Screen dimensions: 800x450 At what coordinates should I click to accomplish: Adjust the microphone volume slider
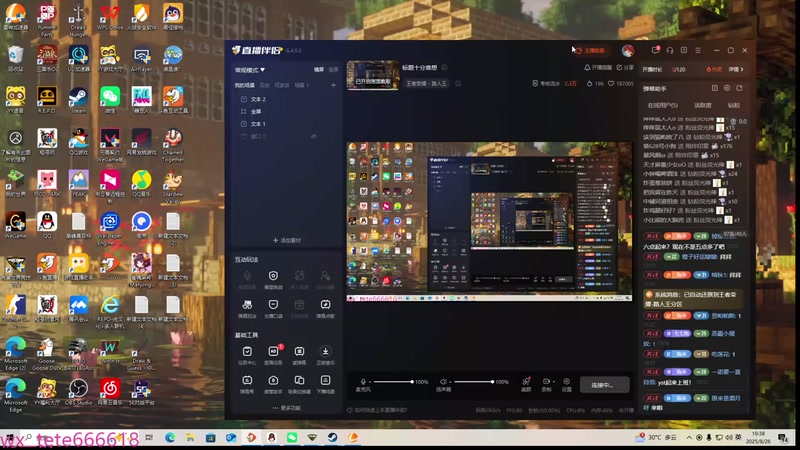tap(393, 382)
